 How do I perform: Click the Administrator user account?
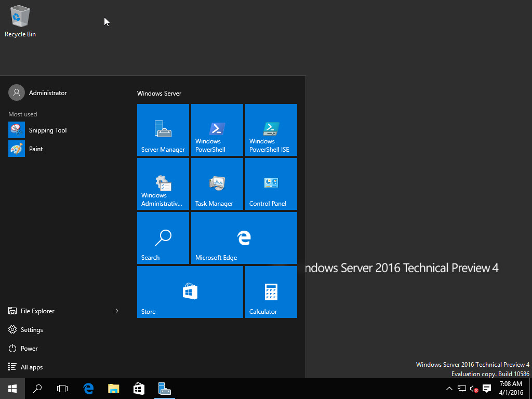37,92
